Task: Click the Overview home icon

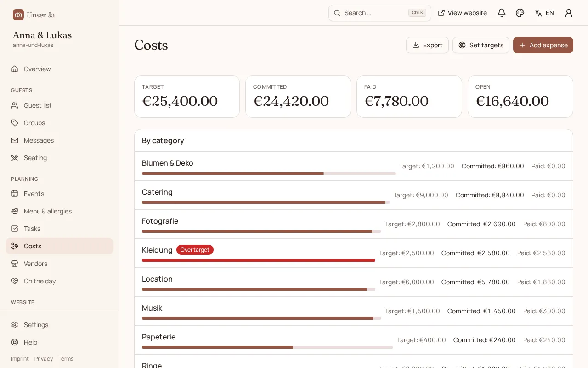Action: click(x=15, y=69)
